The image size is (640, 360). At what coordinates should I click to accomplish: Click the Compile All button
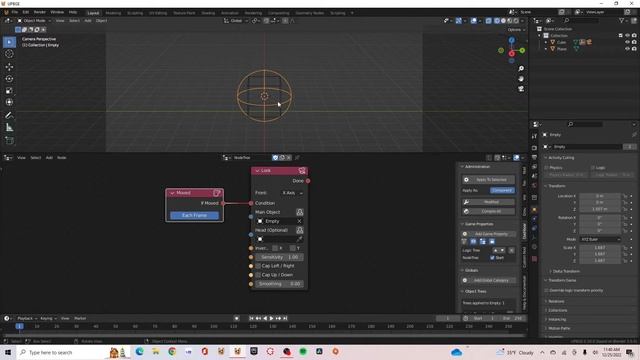click(488, 211)
